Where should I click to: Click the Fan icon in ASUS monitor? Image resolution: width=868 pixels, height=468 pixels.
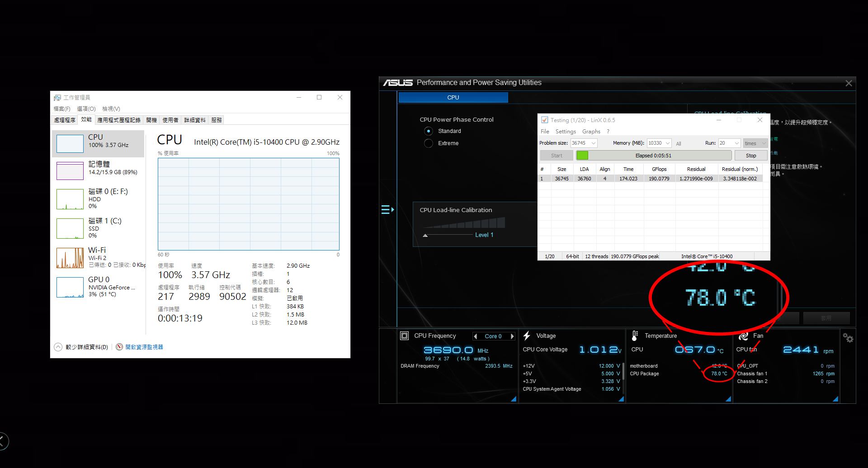click(x=743, y=336)
